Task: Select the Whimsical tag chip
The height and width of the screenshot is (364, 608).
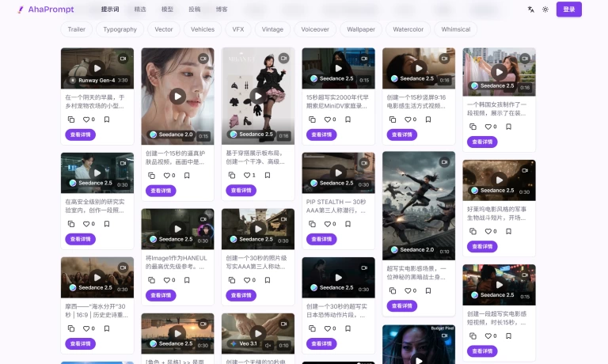Action: click(x=456, y=29)
